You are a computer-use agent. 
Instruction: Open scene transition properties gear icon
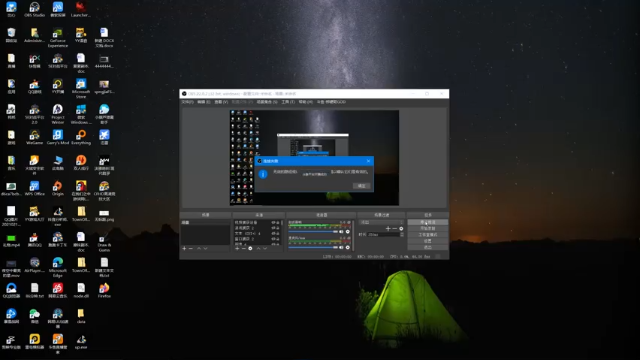tap(401, 229)
